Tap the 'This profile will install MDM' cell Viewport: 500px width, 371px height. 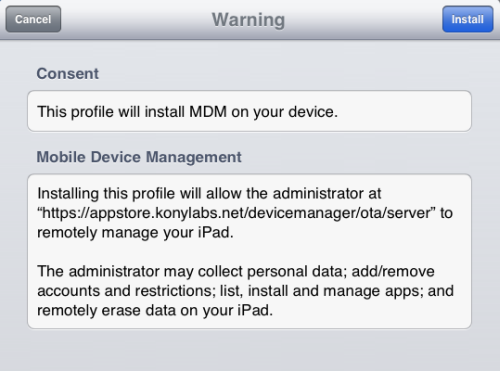(x=249, y=111)
